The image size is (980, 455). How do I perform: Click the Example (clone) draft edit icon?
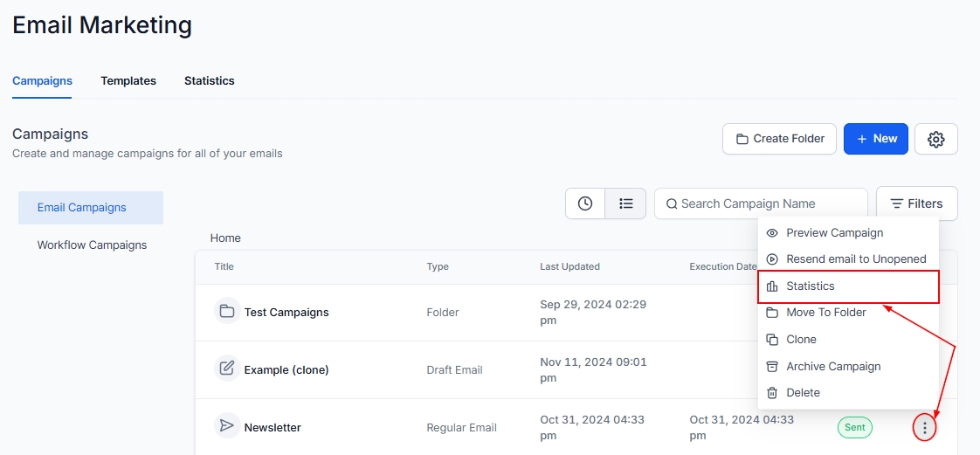tap(227, 369)
